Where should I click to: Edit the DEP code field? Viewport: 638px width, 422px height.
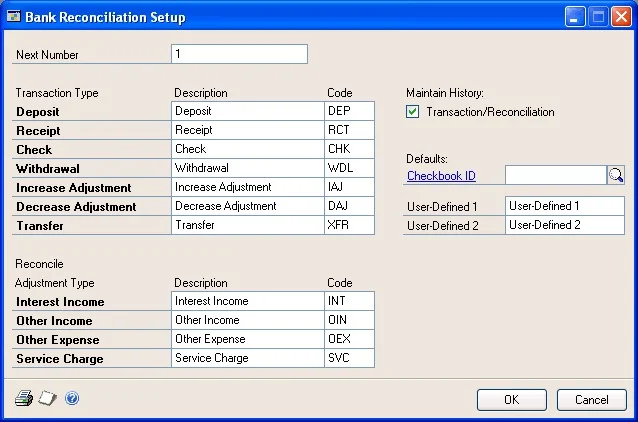tap(349, 111)
